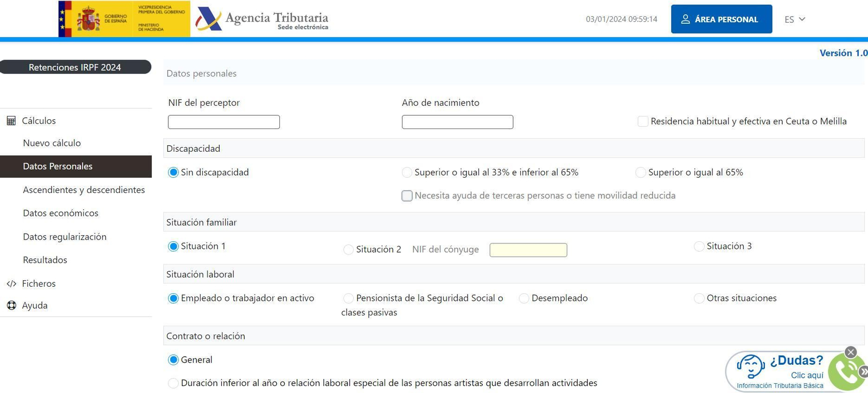Open Ascendientes y descendientes section
This screenshot has height=393, width=868.
[x=84, y=190]
